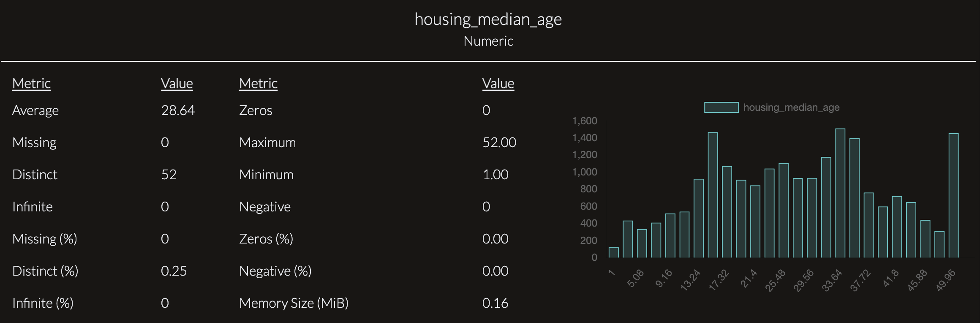Click the 1,600 y-axis tick label
The image size is (980, 323).
tap(585, 121)
